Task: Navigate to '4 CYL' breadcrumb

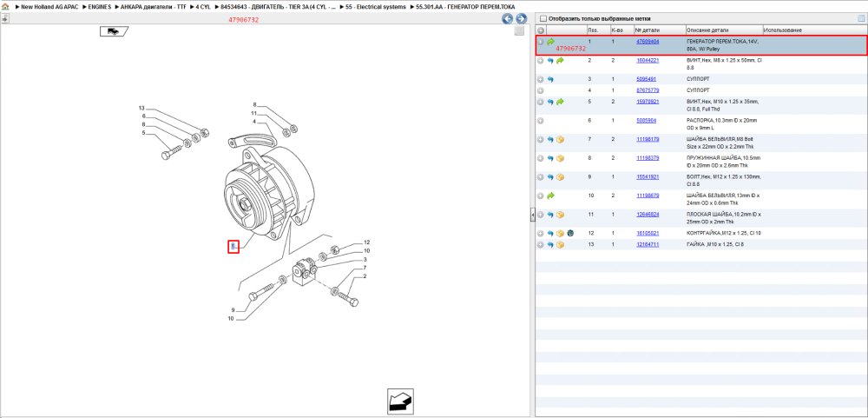Action: (x=203, y=7)
